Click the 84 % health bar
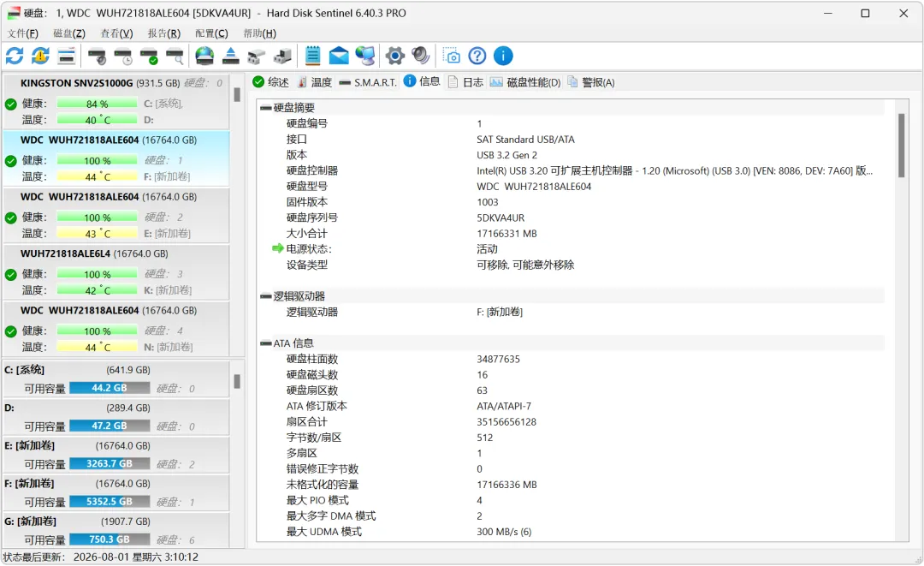 [98, 104]
